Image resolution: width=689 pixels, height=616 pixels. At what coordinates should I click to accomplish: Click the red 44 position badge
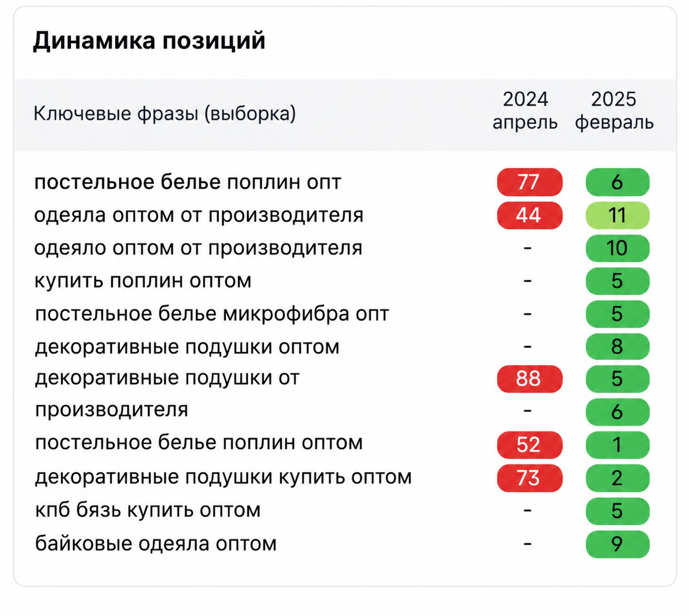529,215
